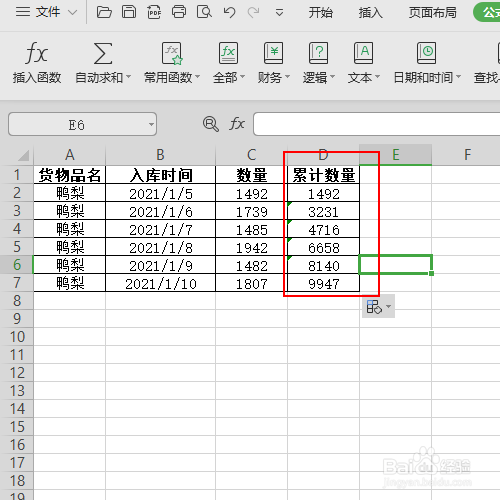The height and width of the screenshot is (500, 500).
Task: Expand quick access toolbar customize arrow
Action: click(279, 13)
